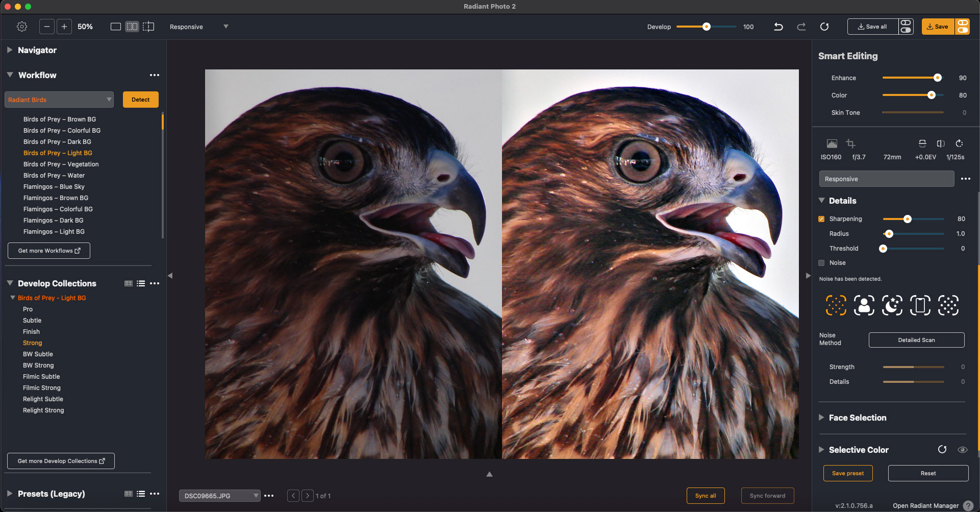The image size is (980, 512).
Task: Adjust the Enhance slider handle
Action: click(x=937, y=78)
